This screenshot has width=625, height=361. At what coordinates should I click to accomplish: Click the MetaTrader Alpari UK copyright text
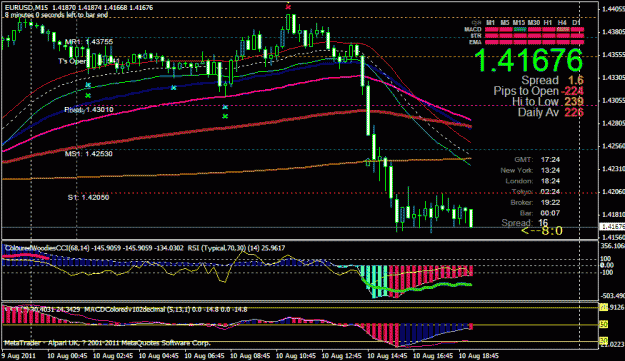click(x=107, y=343)
